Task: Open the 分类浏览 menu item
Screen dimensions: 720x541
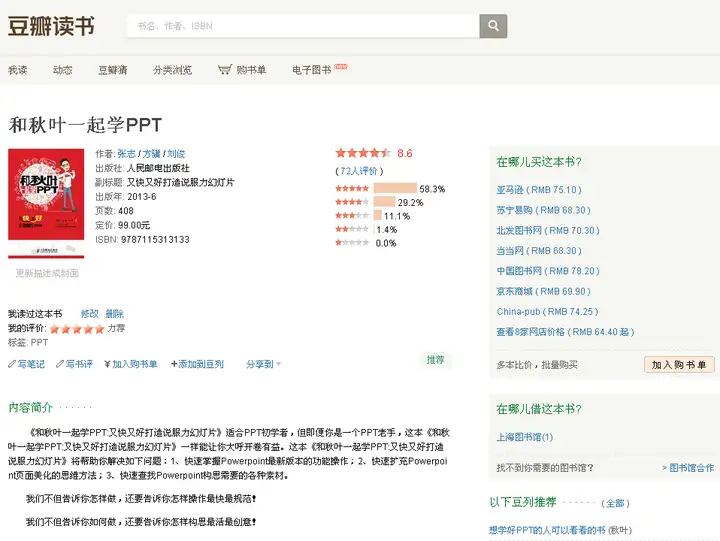Action: coord(172,70)
